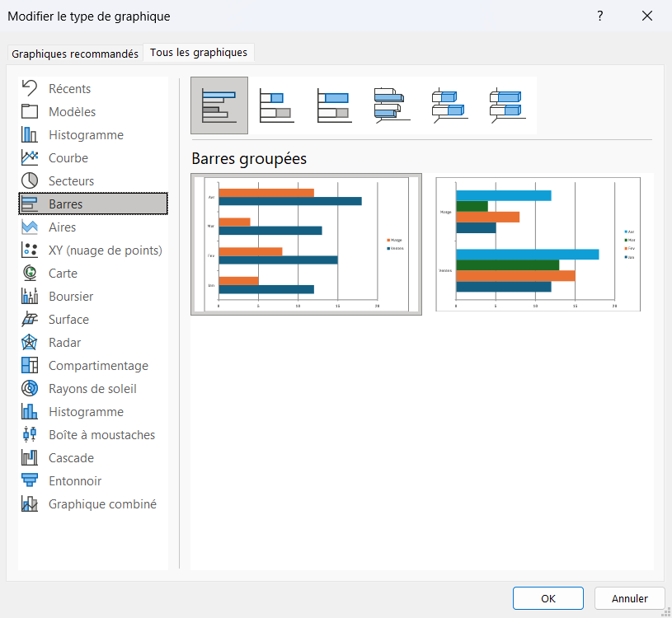Select 3D 100% stacked bar subtype icon
672x618 pixels.
(507, 105)
